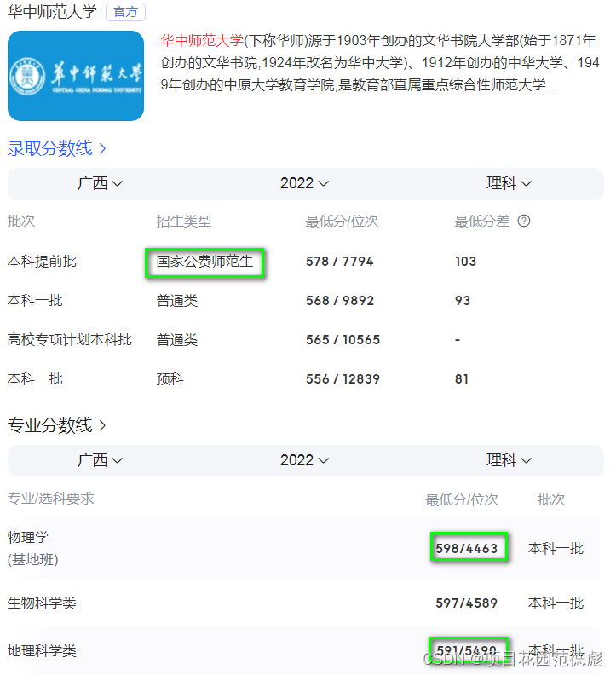This screenshot has height=675, width=616.
Task: Click the 最低分差 value 81
Action: (462, 379)
